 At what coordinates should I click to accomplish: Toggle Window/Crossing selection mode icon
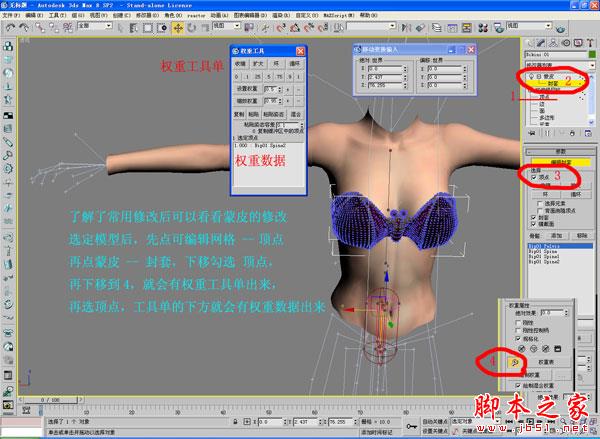coord(162,28)
